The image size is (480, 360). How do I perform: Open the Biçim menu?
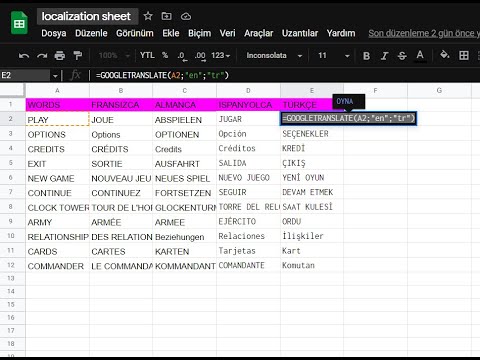(x=199, y=33)
